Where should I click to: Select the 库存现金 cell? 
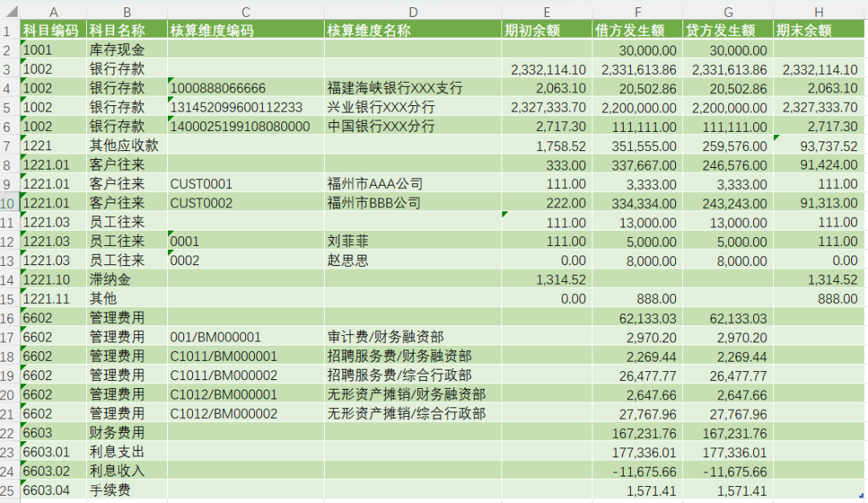[127, 50]
